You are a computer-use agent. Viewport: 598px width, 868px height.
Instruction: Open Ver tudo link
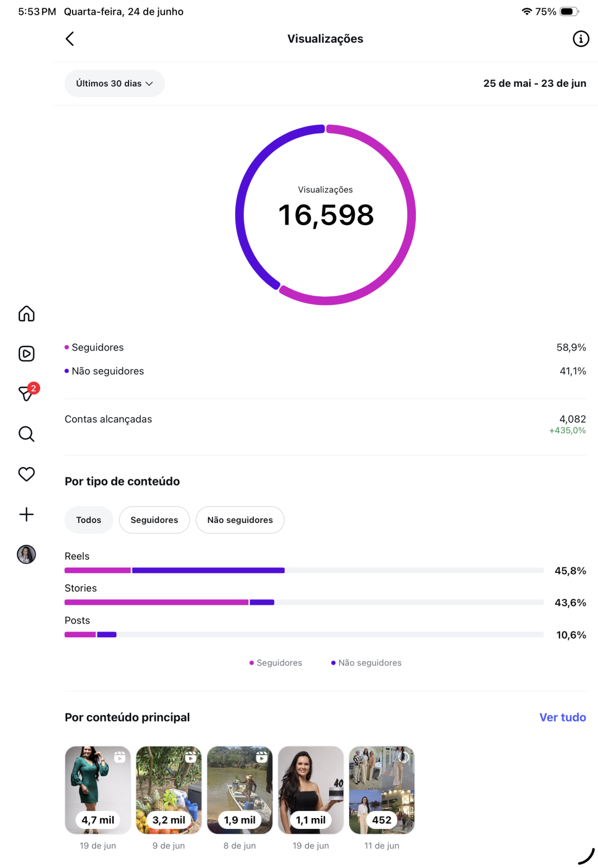point(563,717)
